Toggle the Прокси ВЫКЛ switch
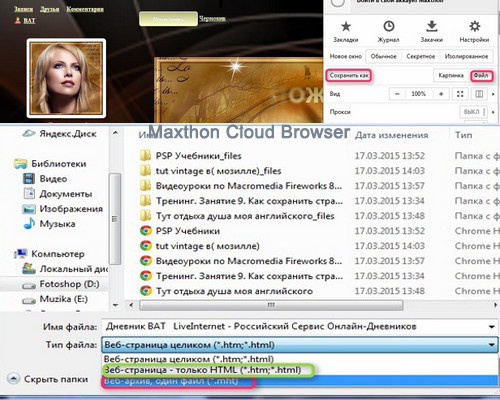The height and width of the screenshot is (400, 500). click(473, 112)
